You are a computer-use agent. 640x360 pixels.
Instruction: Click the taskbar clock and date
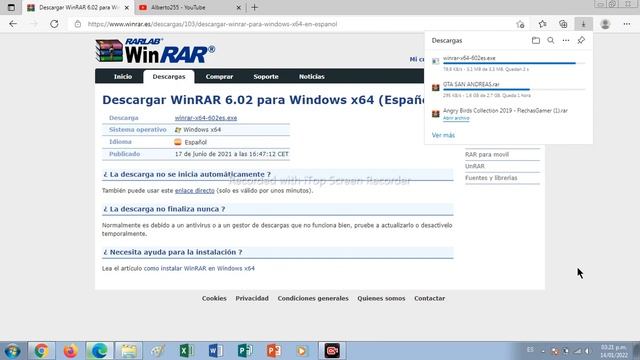tap(614, 351)
